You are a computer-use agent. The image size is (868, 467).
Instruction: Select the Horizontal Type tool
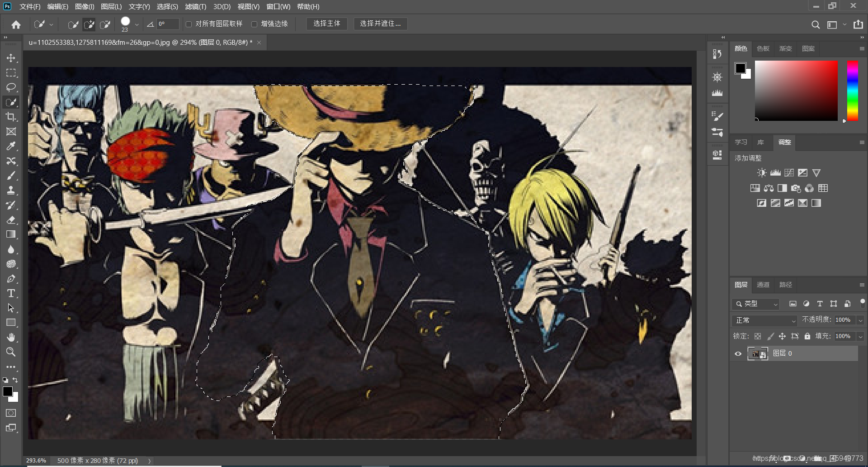tap(11, 293)
